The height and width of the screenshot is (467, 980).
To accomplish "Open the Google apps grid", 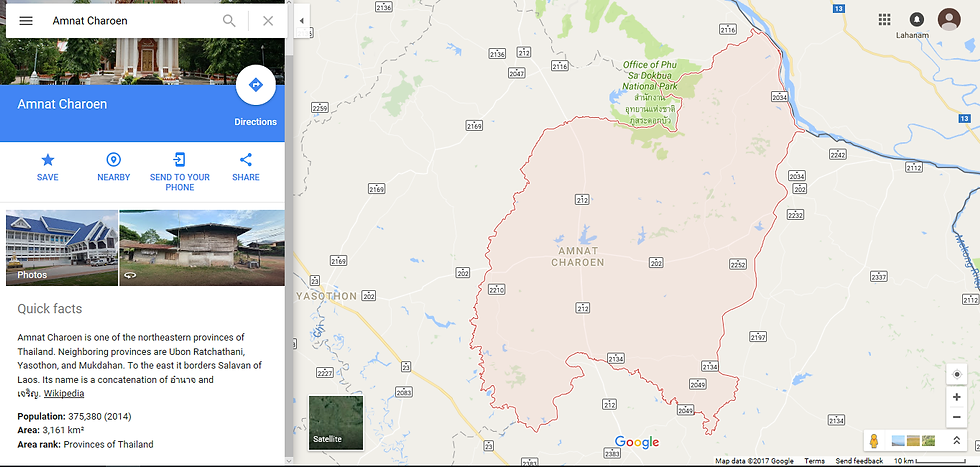I will tap(884, 19).
